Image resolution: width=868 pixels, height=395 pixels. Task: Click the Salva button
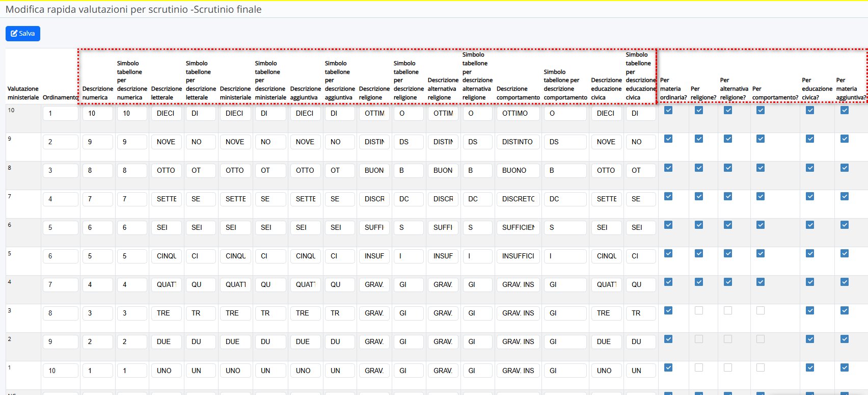tap(23, 34)
